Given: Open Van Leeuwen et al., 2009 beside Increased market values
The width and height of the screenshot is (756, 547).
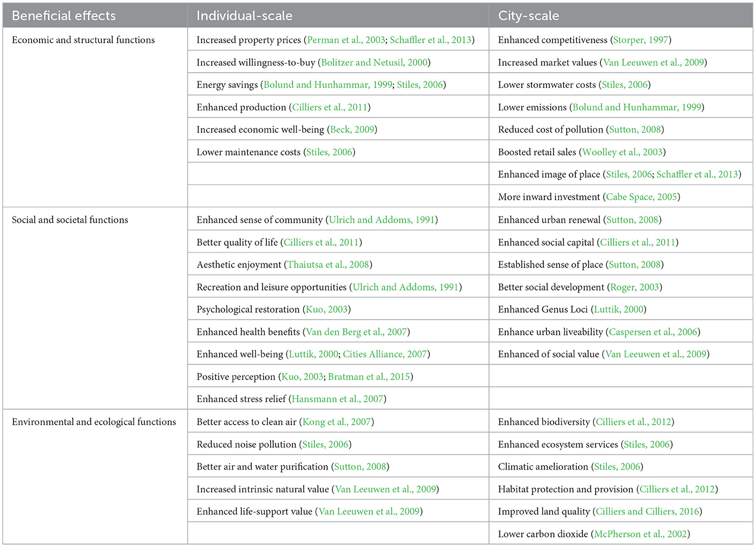Looking at the screenshot, I should pyautogui.click(x=653, y=62).
